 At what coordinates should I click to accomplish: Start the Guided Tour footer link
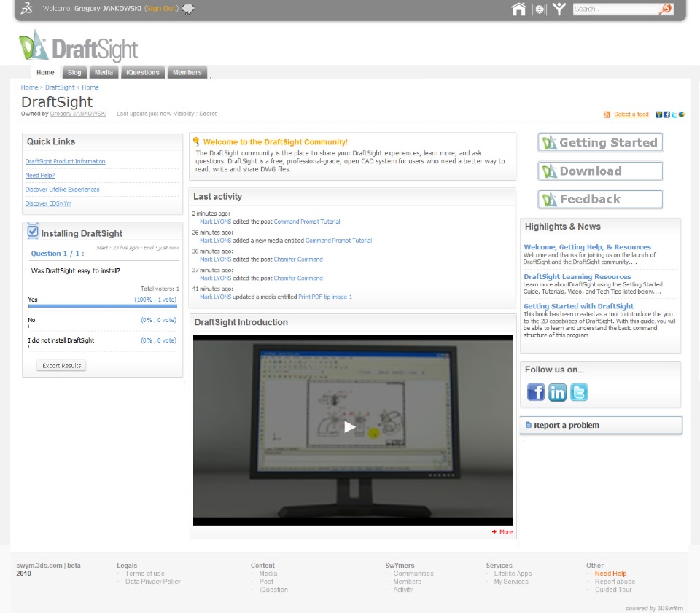[x=613, y=590]
